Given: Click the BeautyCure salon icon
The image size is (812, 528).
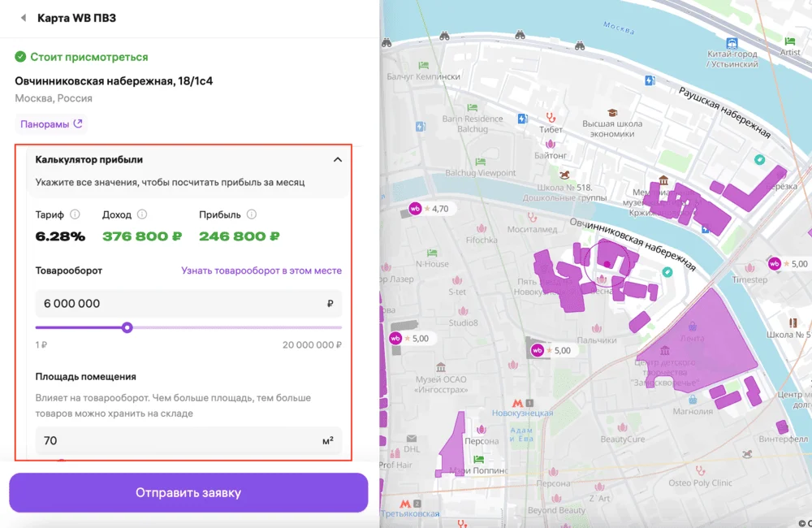Looking at the screenshot, I should tap(623, 427).
